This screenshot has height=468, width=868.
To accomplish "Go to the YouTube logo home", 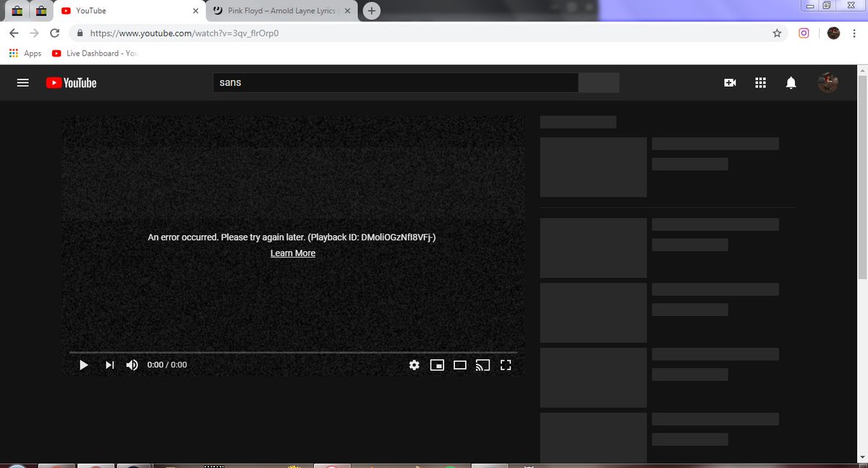I will 71,82.
